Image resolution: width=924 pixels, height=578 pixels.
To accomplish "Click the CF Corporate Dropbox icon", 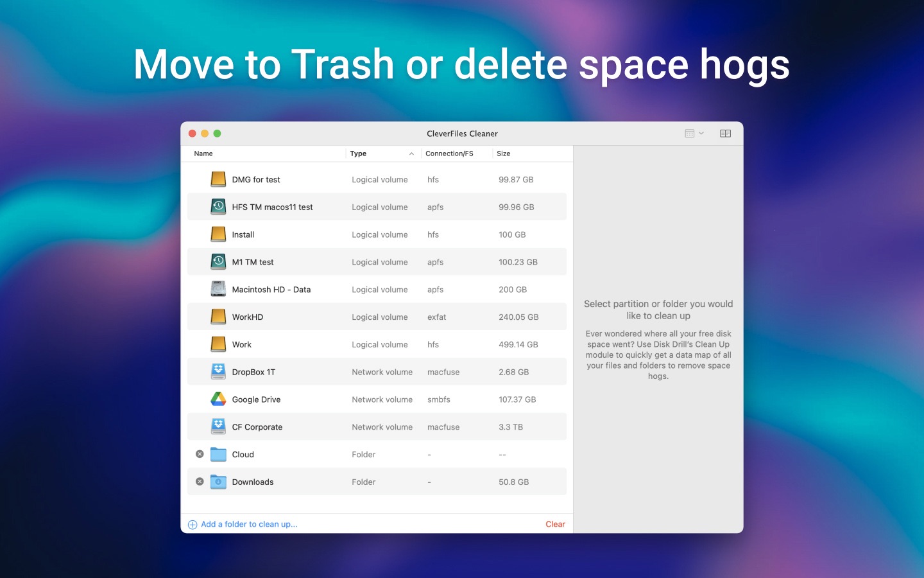I will tap(218, 426).
